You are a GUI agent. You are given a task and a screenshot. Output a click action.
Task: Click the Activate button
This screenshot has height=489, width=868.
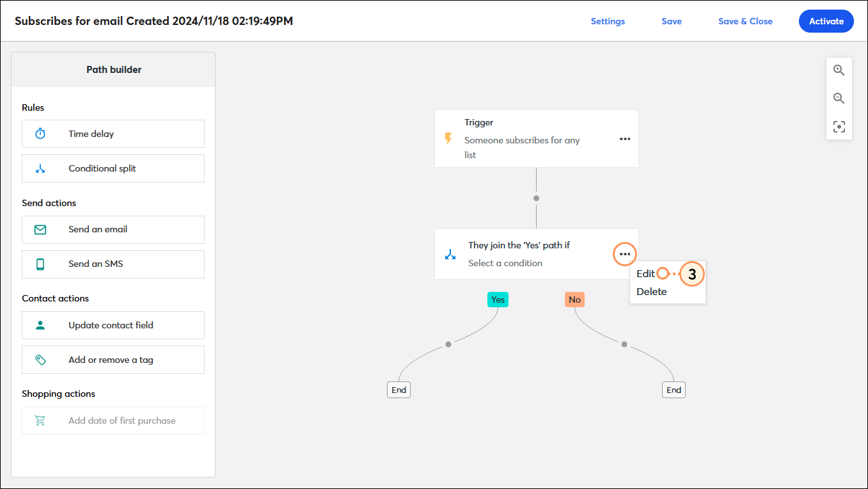coord(826,21)
